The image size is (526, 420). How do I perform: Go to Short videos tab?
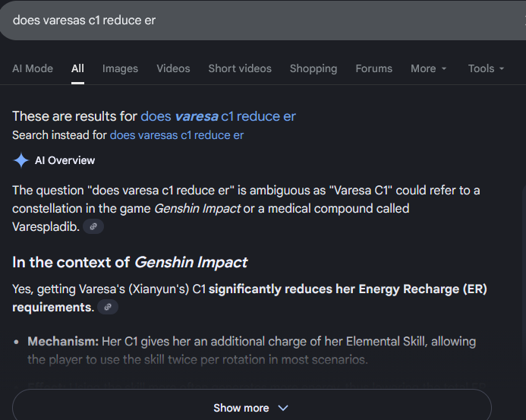tap(240, 68)
